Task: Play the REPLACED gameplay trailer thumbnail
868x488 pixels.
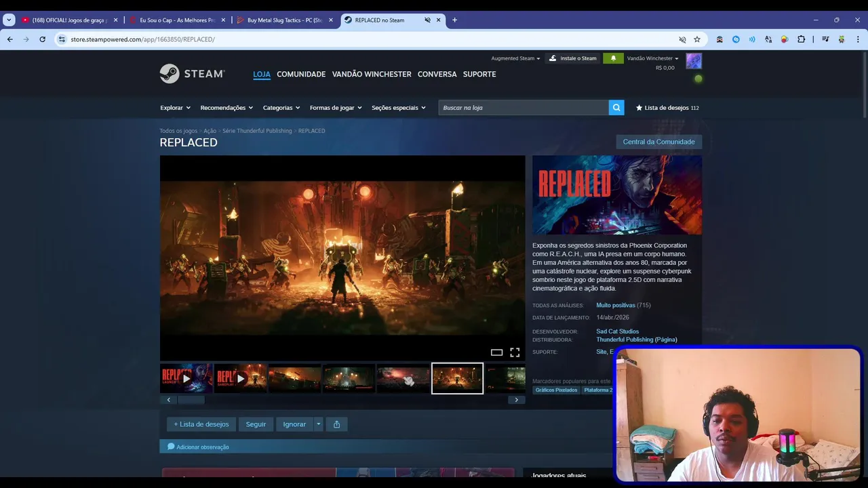Action: coord(241,379)
